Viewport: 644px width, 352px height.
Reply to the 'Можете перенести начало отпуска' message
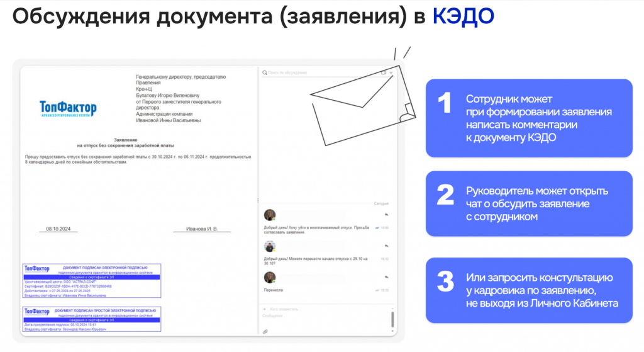click(387, 246)
